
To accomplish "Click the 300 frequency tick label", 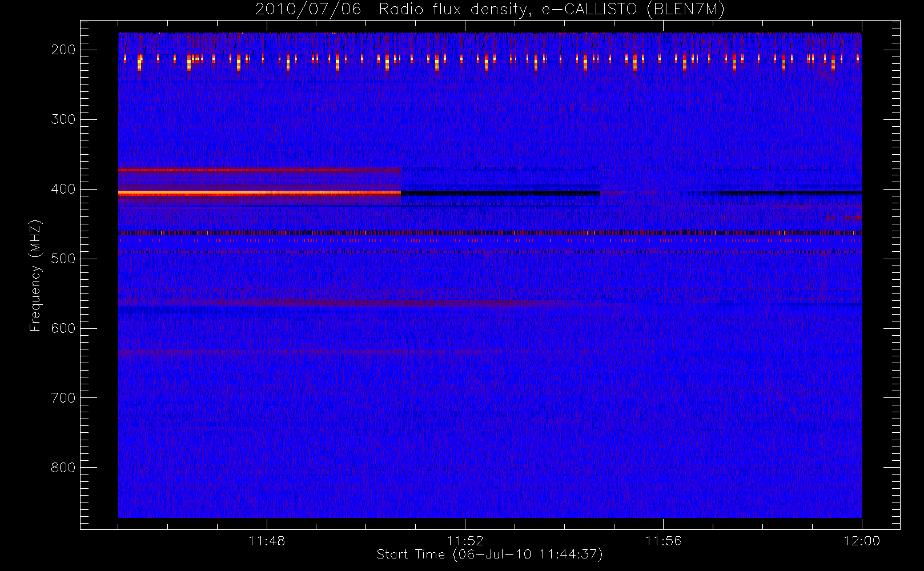I will (63, 119).
